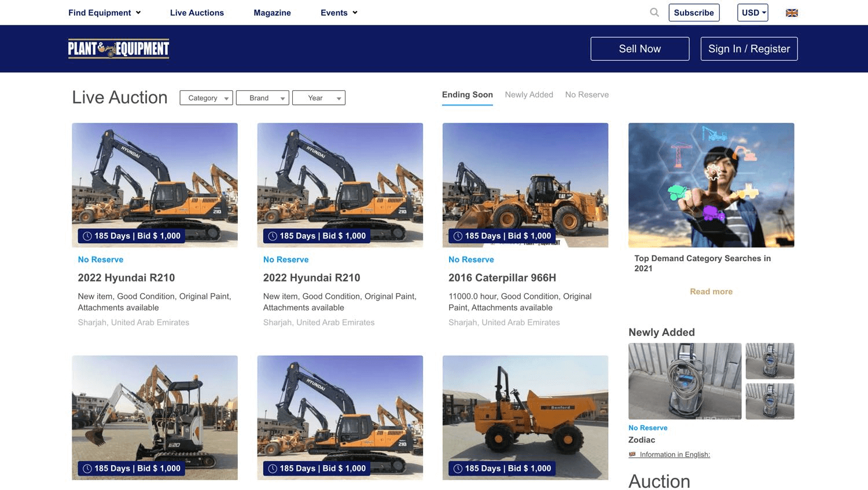This screenshot has height=490, width=868.
Task: Open the Brand filter dropdown
Action: (263, 98)
